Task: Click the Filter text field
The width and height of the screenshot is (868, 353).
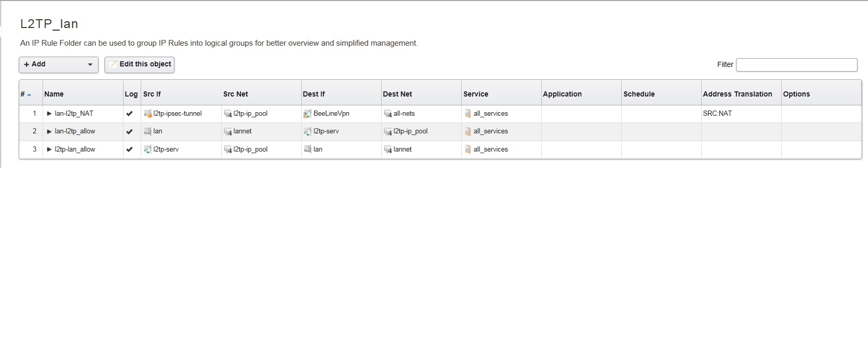Action: click(796, 65)
